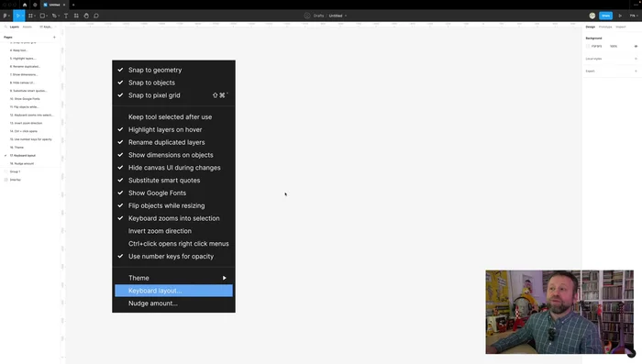
Task: Select page 17. Keyboard layout
Action: point(23,156)
